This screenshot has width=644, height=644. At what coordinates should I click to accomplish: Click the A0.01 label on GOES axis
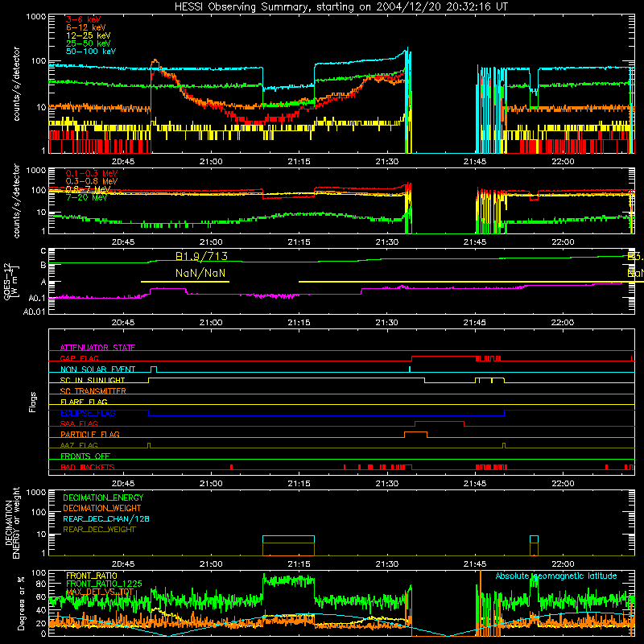click(x=35, y=312)
